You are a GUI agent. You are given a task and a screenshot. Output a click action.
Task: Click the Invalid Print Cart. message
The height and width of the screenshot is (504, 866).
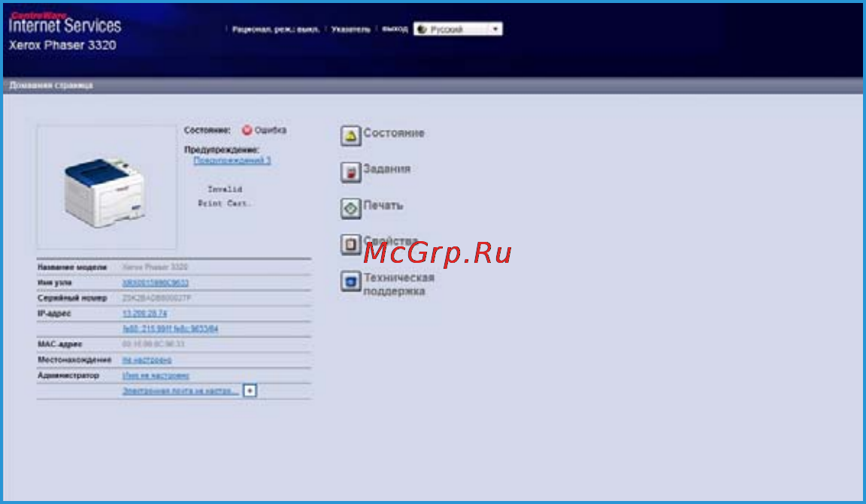click(x=225, y=197)
